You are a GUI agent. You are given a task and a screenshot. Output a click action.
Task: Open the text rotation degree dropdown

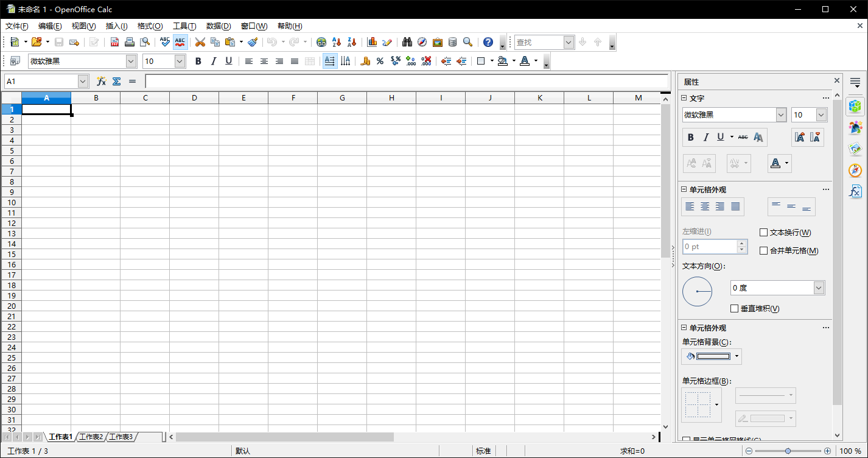pos(819,287)
